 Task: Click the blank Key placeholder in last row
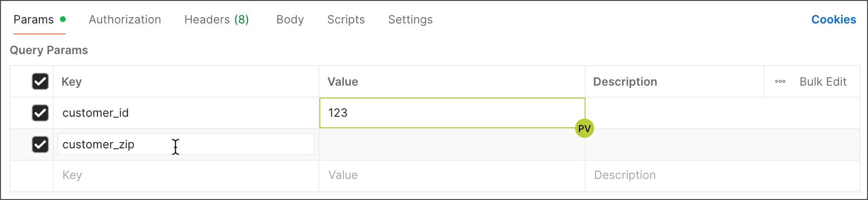(x=185, y=175)
